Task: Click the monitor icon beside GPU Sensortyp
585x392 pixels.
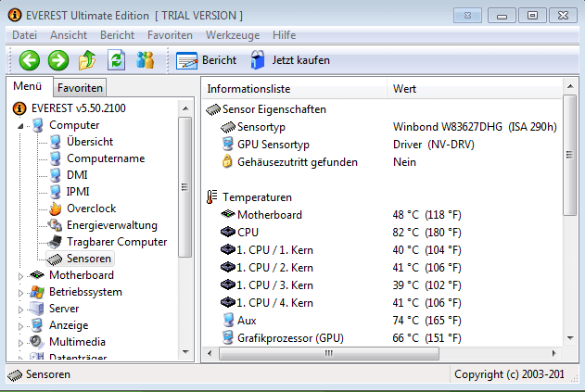Action: (x=227, y=145)
